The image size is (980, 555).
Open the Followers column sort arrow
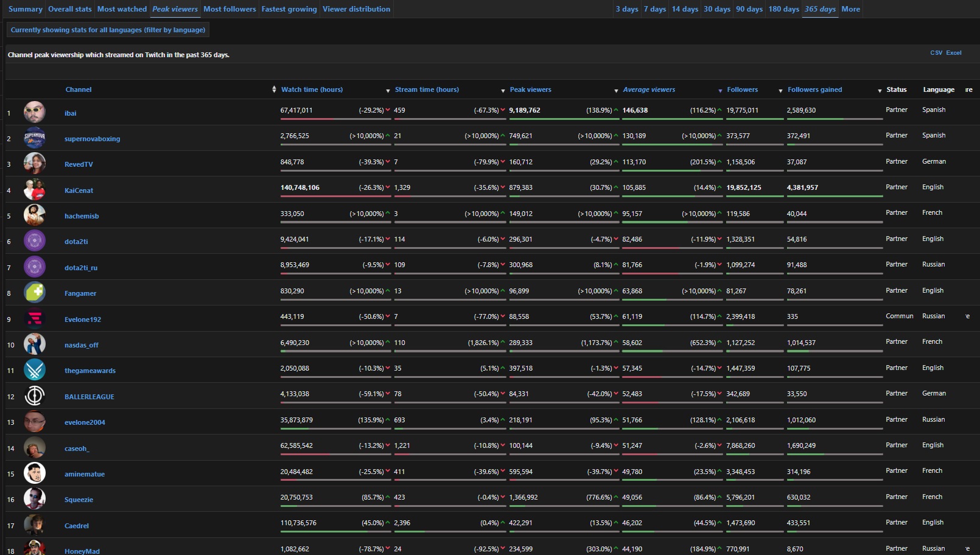[780, 91]
